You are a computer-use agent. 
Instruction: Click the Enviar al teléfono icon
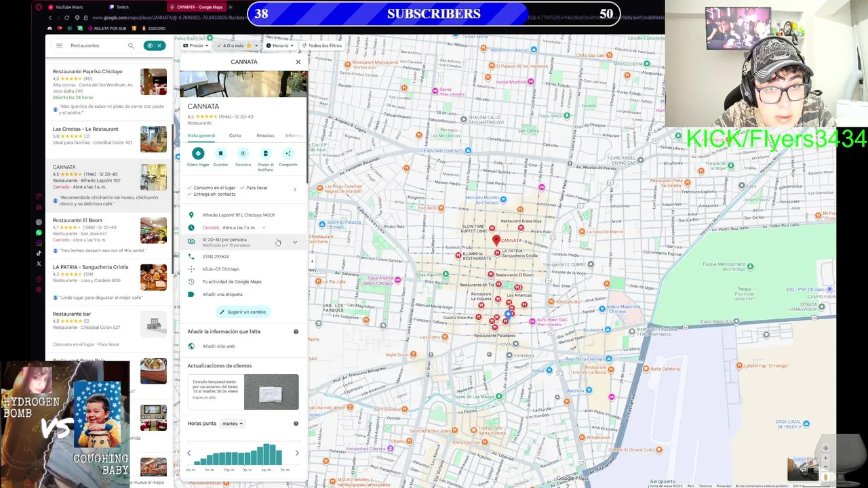265,153
